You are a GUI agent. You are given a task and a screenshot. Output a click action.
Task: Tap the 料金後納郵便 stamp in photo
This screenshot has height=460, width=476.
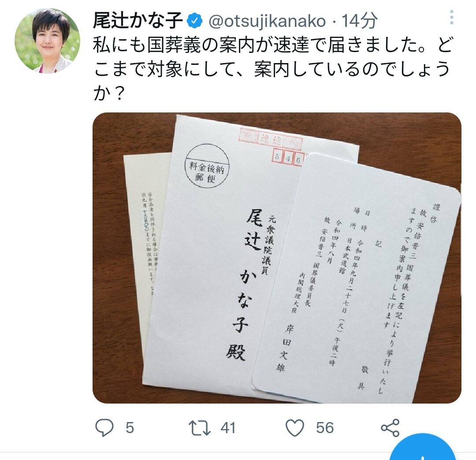coord(207,165)
